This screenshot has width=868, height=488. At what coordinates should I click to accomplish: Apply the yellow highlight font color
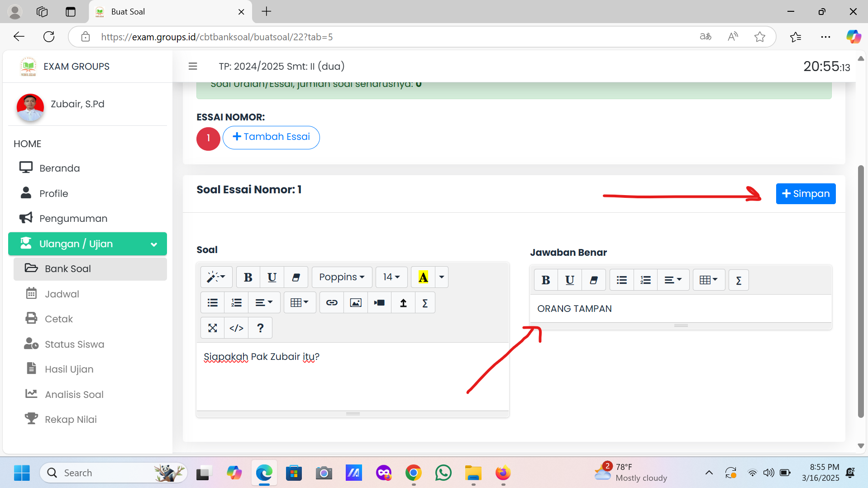click(423, 277)
